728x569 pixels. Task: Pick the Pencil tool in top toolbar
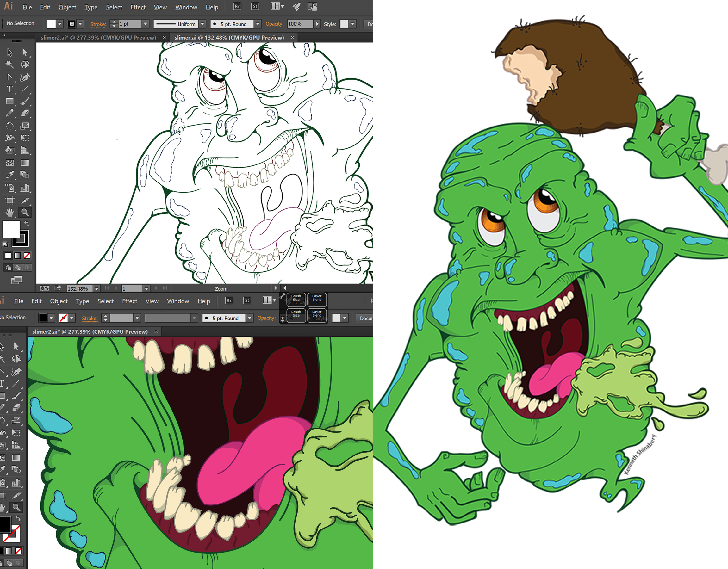(10, 113)
